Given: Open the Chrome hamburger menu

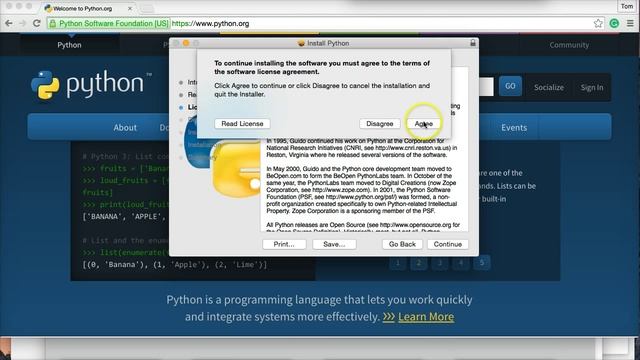Looking at the screenshot, I should [630, 23].
